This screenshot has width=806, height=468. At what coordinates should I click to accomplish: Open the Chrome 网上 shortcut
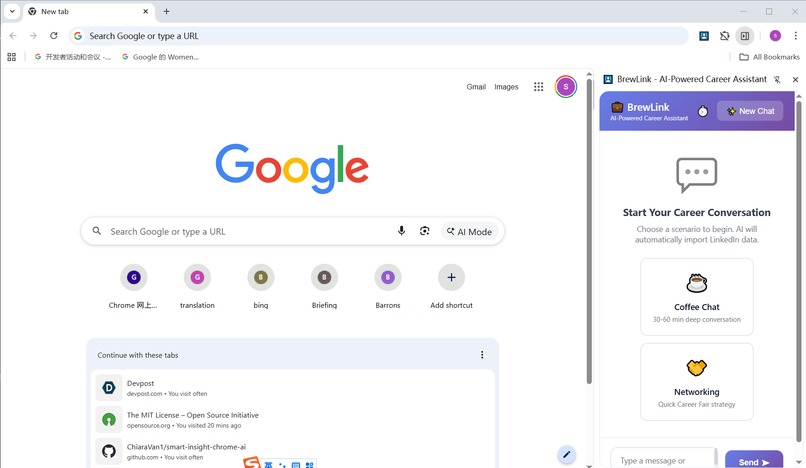134,287
